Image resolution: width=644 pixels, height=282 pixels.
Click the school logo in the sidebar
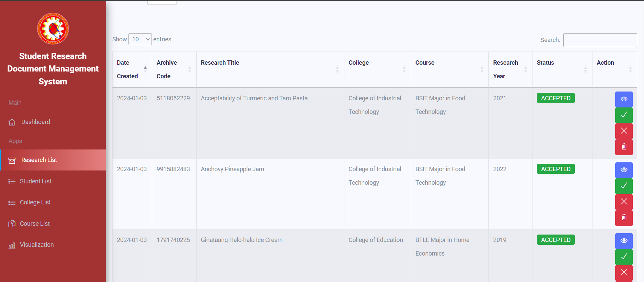53,29
